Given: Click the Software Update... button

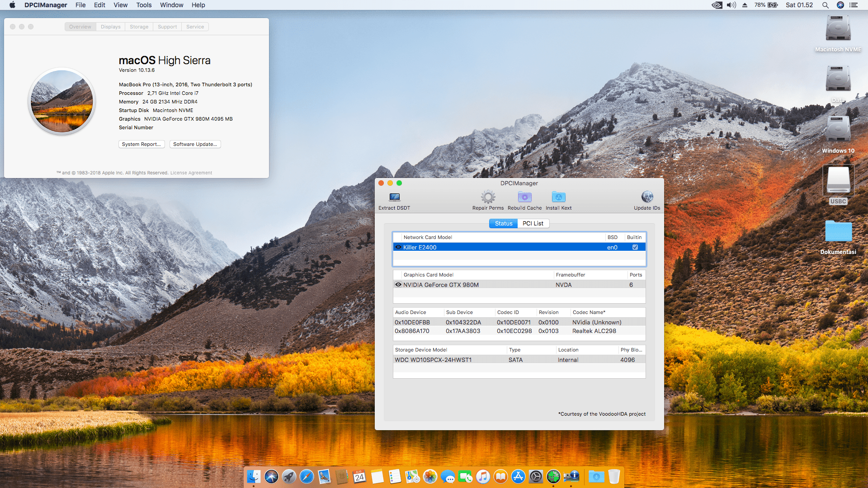Looking at the screenshot, I should [195, 144].
